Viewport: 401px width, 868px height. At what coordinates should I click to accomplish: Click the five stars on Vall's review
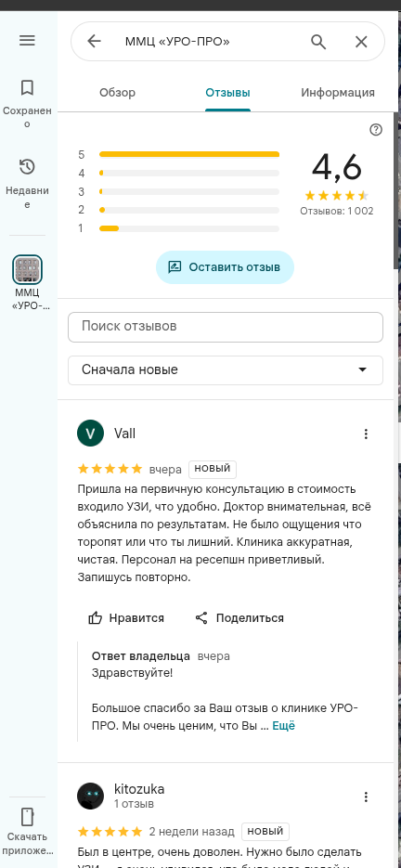(x=110, y=470)
